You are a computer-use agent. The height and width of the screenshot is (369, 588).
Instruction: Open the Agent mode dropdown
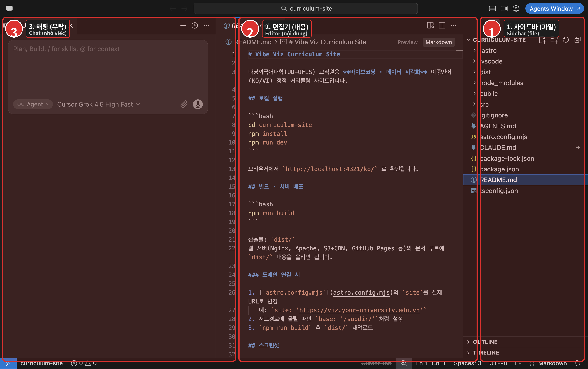(x=33, y=104)
